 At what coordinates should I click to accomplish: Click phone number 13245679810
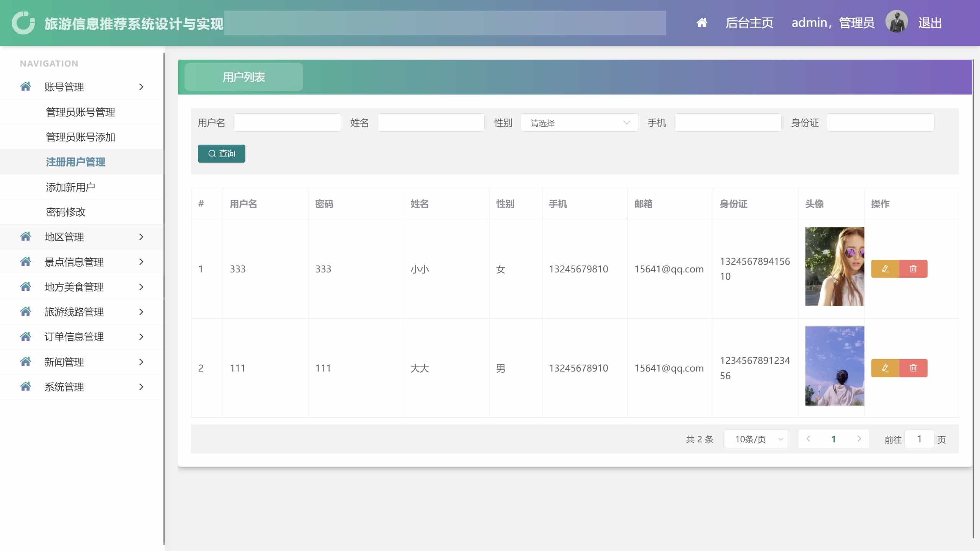coord(578,269)
